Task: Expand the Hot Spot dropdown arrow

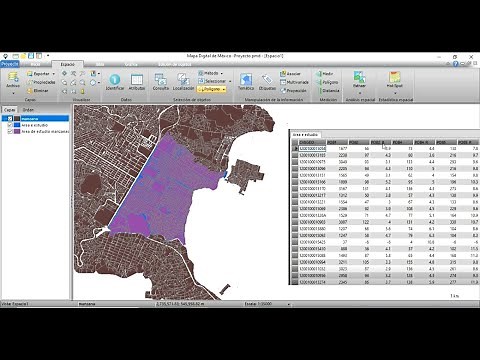Action: pyautogui.click(x=395, y=93)
